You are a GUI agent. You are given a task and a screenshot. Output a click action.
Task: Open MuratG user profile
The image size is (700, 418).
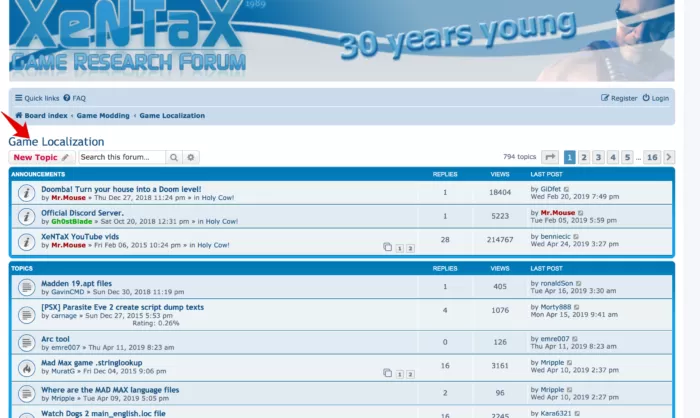pyautogui.click(x=63, y=371)
